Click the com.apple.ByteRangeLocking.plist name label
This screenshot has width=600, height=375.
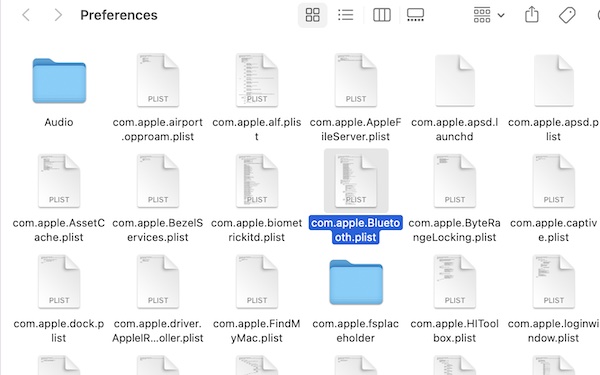click(455, 230)
